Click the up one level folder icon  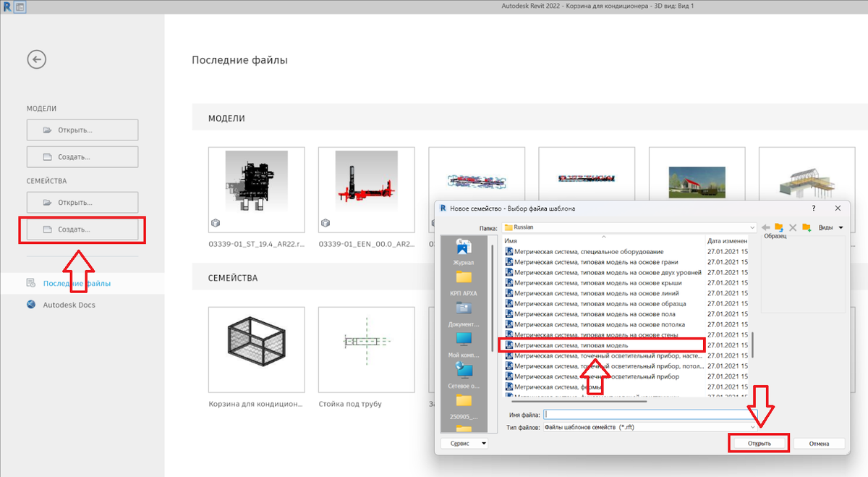click(x=779, y=227)
